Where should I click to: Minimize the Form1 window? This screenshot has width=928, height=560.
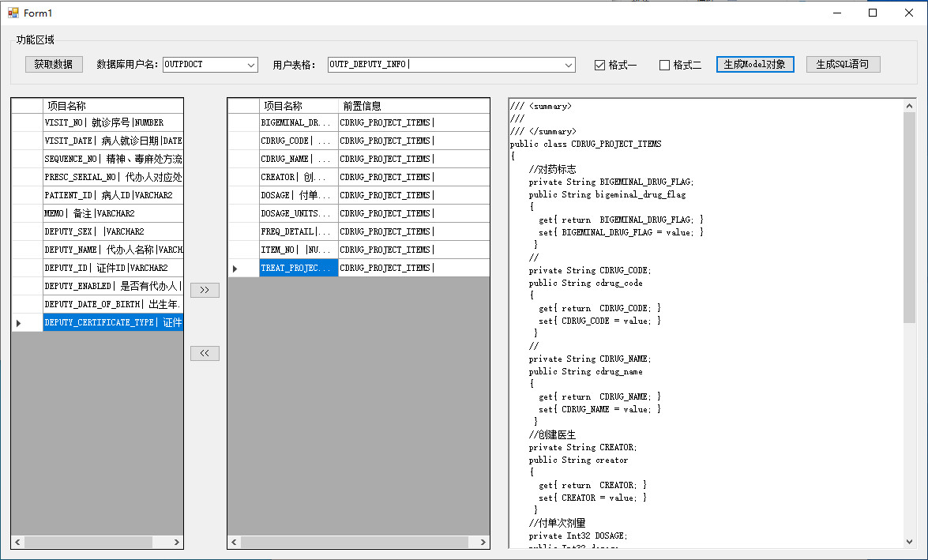[x=837, y=13]
